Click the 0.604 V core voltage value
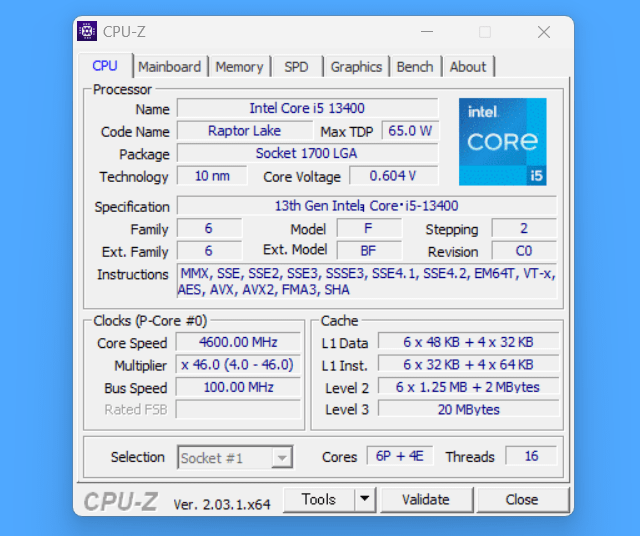This screenshot has width=640, height=536. pos(393,176)
